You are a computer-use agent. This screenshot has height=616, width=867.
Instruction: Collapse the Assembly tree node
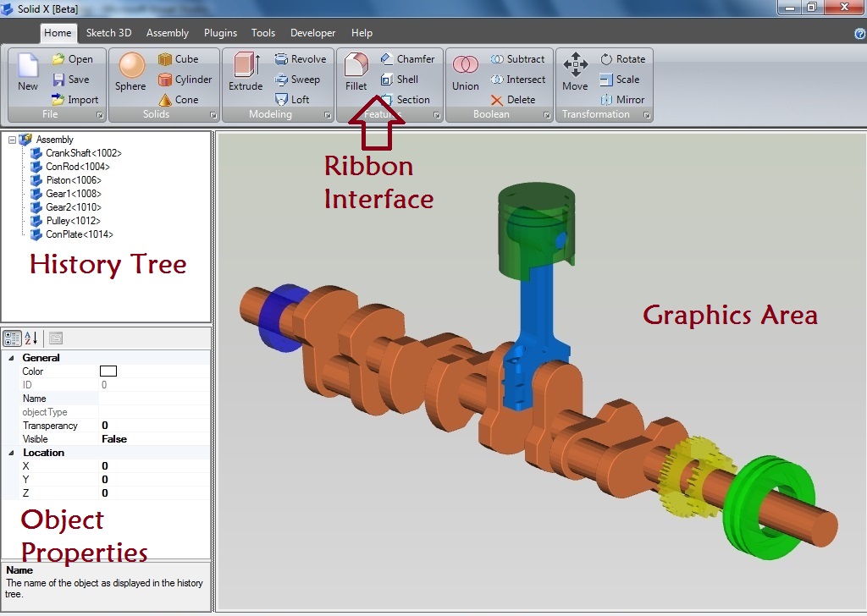click(12, 140)
